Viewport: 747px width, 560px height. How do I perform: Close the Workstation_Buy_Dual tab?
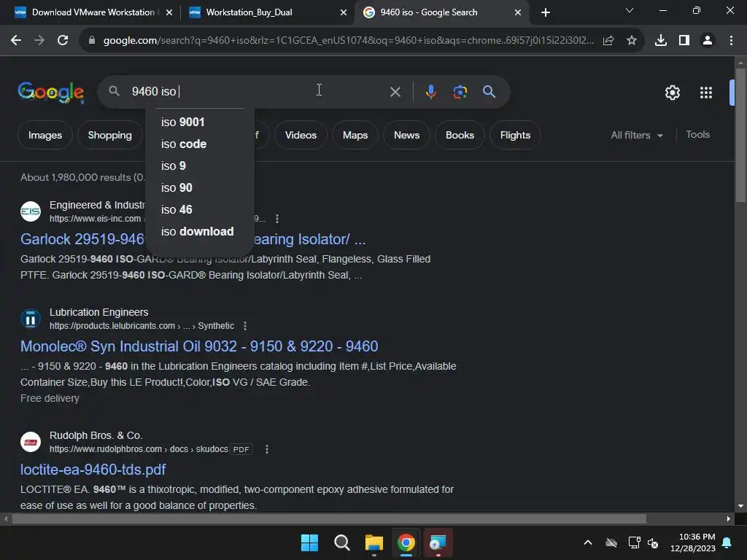tap(344, 12)
